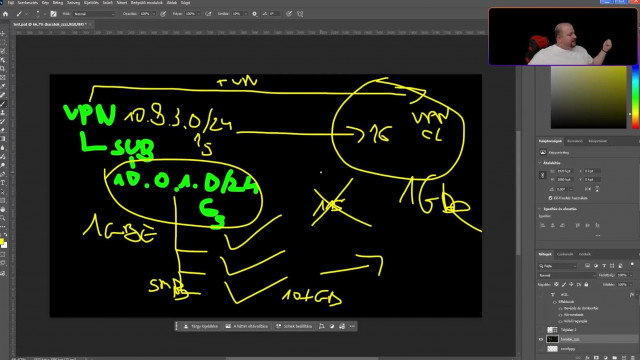
Task: Toggle the layer filtering on/off switch
Action: (x=632, y=265)
